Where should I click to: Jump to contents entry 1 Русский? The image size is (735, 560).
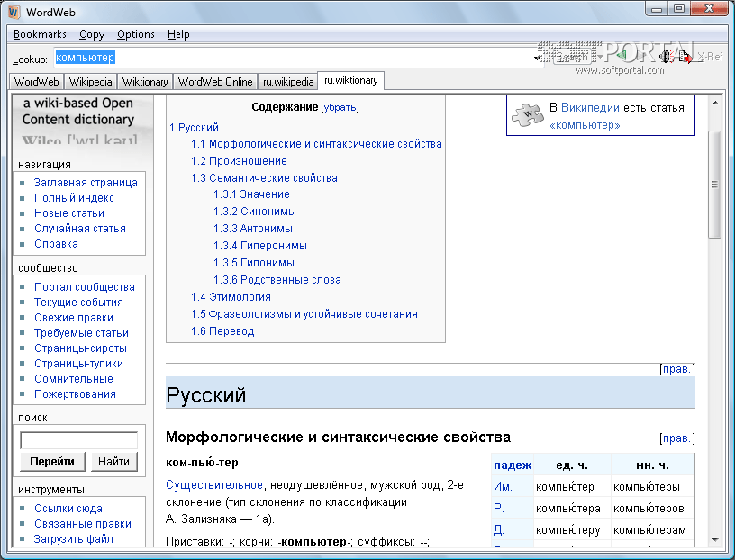[x=194, y=128]
